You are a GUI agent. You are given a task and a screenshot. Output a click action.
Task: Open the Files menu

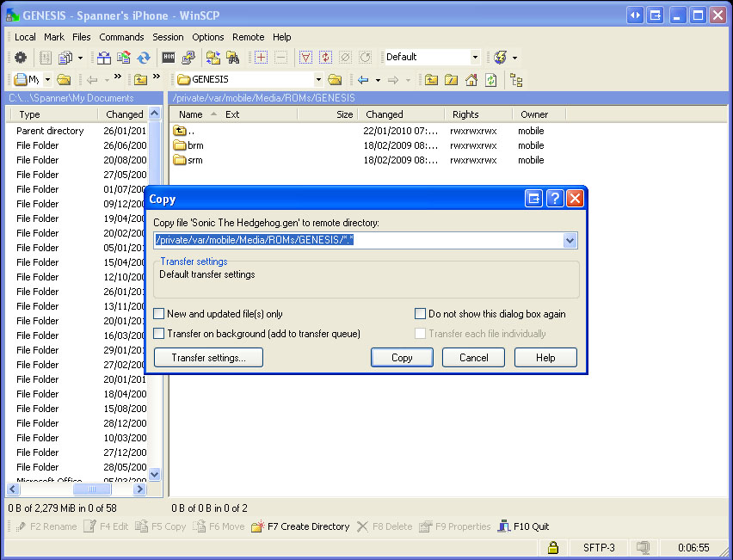coord(82,37)
